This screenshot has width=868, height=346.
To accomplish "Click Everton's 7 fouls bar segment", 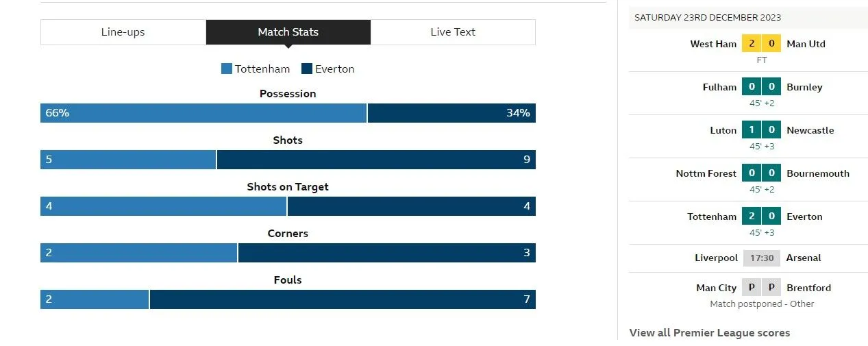I will click(343, 299).
